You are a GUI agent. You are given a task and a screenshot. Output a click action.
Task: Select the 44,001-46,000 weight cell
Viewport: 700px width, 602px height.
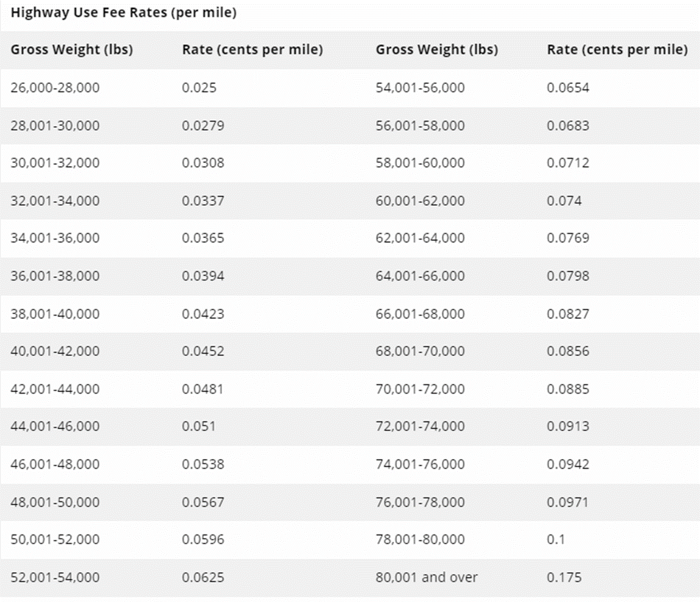coord(55,426)
